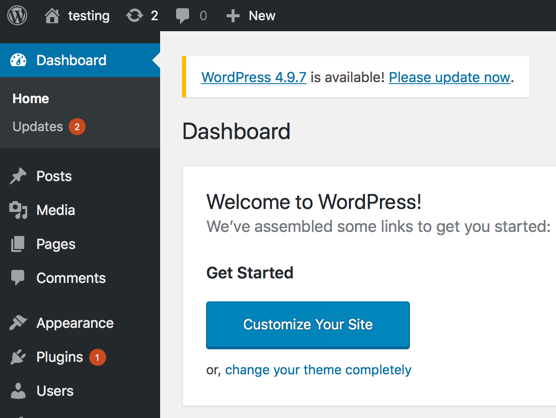556x418 pixels.
Task: Open the WordPress 4.9.7 link
Action: (254, 77)
